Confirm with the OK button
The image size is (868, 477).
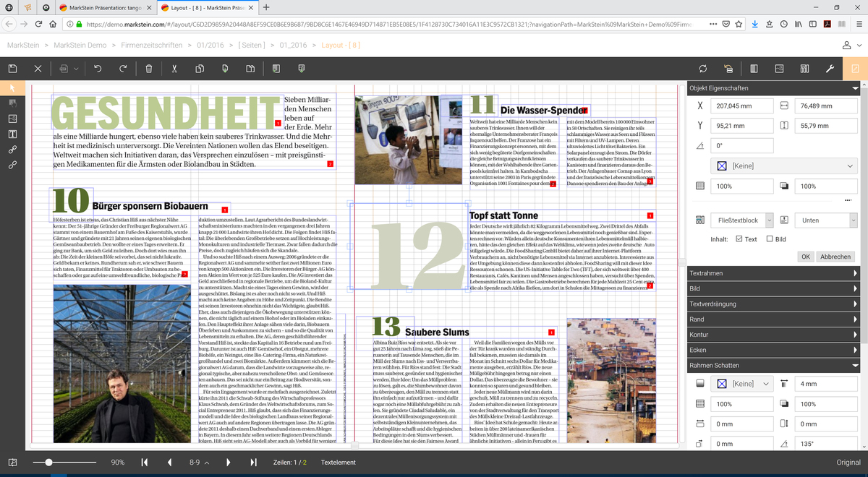pyautogui.click(x=805, y=257)
